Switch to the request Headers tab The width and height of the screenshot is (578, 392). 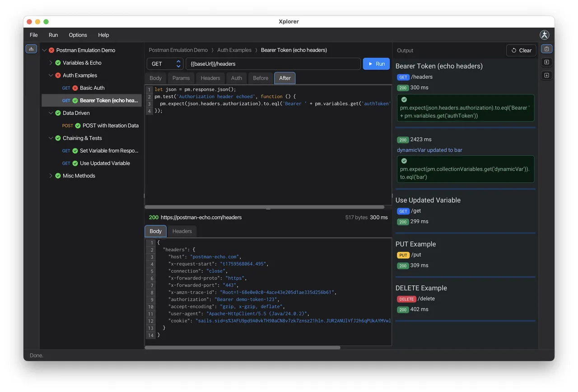(x=210, y=78)
